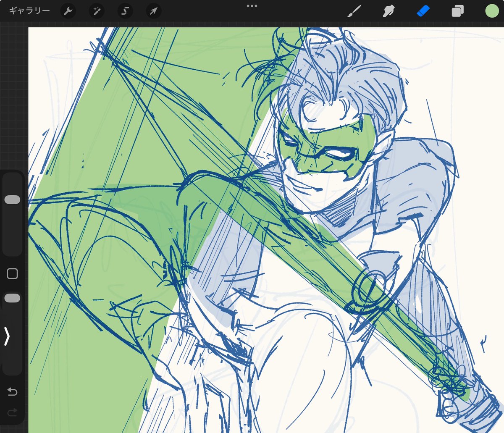Viewport: 504px width, 433px height.
Task: Click the brush size slider handle
Action: coord(12,200)
